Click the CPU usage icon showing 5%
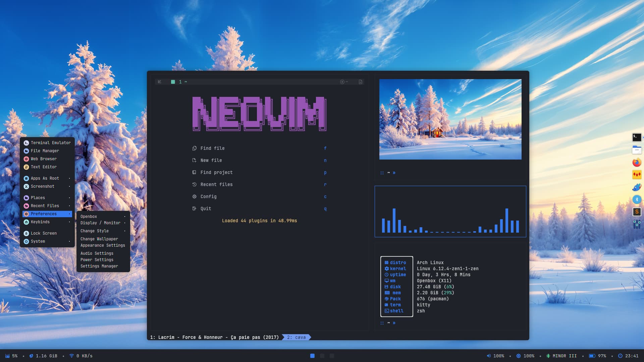The image size is (644, 362). point(7,356)
